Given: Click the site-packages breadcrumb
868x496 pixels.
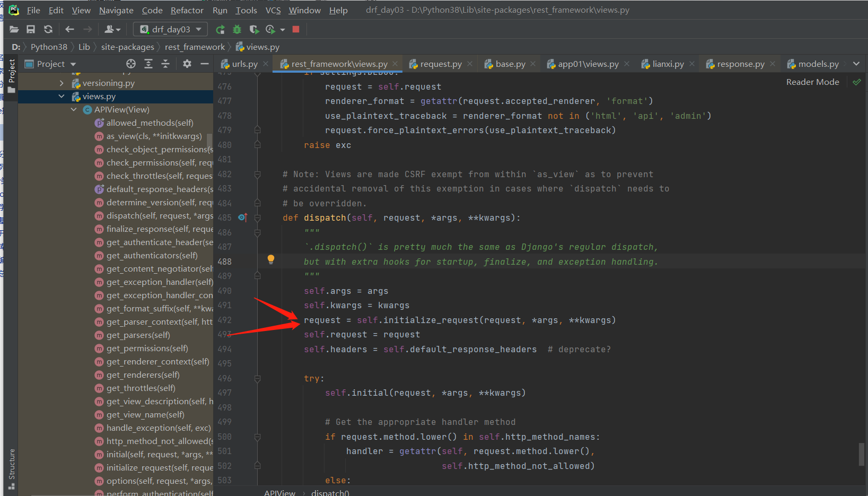Looking at the screenshot, I should click(127, 47).
